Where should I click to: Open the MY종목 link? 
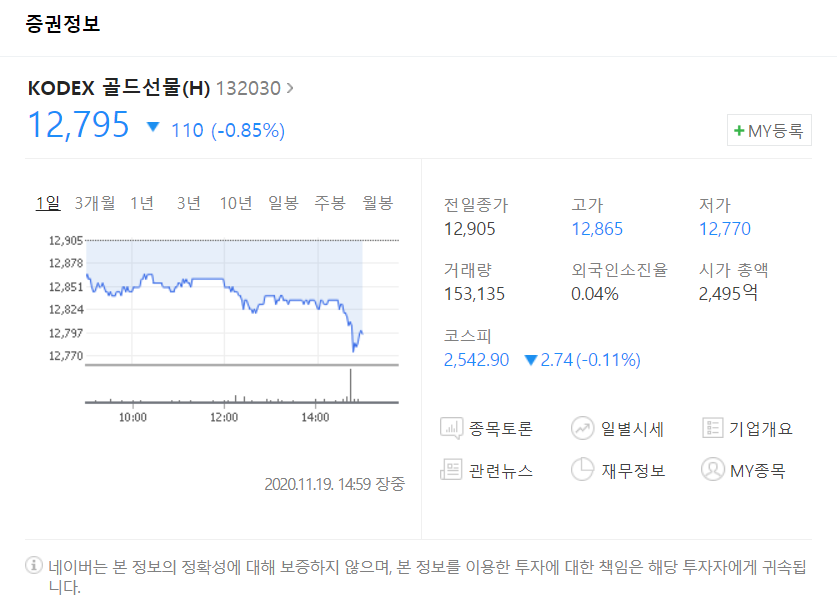click(757, 470)
